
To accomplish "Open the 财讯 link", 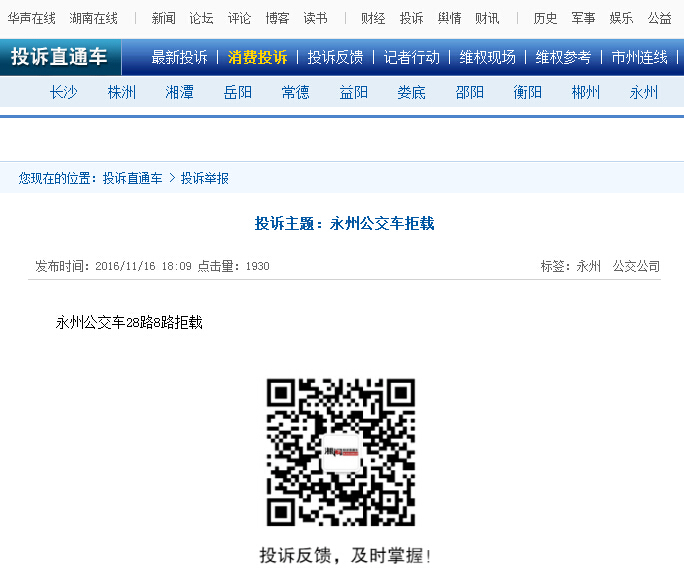I will (x=487, y=18).
